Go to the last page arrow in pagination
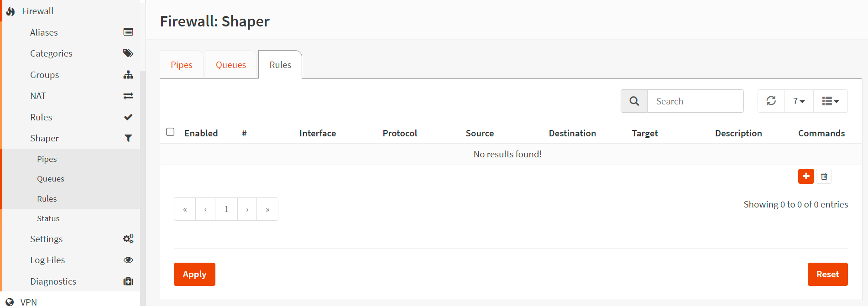868x306 pixels. [267, 209]
